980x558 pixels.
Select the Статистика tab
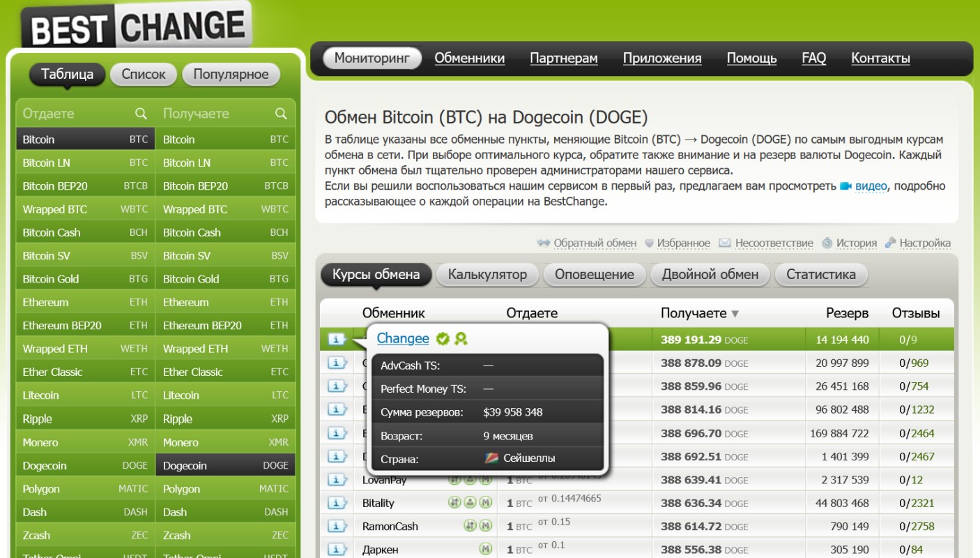821,275
